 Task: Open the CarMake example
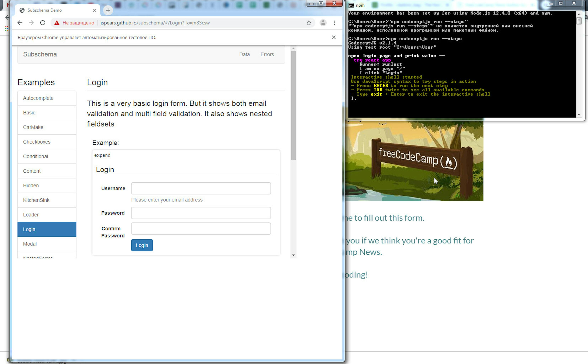coord(47,127)
